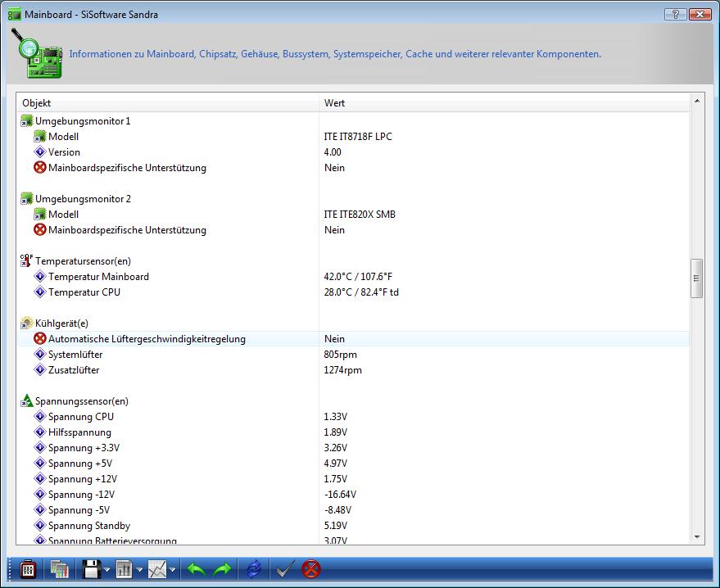
Task: Select the Spannung CPU row
Action: (353, 417)
